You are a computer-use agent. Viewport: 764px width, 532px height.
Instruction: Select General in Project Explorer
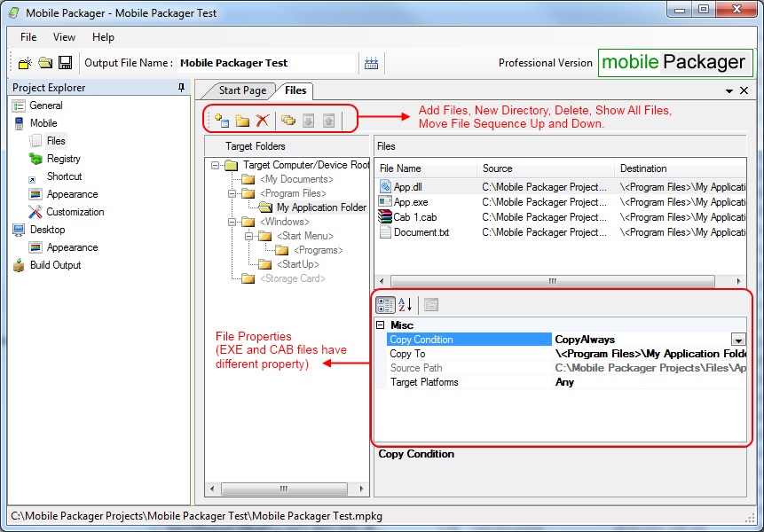pyautogui.click(x=46, y=106)
